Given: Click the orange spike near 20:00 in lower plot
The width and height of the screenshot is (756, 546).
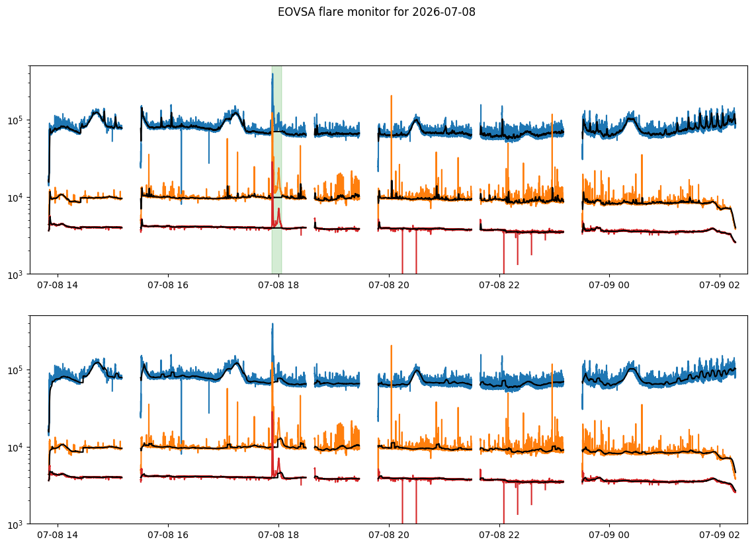Looking at the screenshot, I should coord(391,395).
